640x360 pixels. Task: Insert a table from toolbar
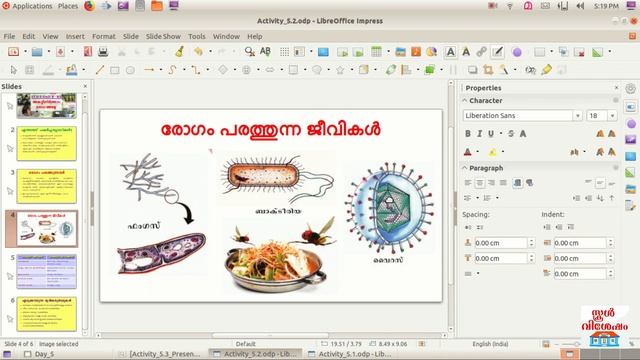click(x=376, y=52)
